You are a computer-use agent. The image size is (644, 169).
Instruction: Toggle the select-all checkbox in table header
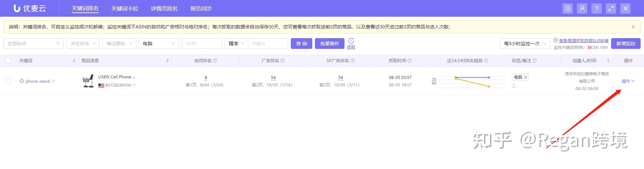[8, 61]
